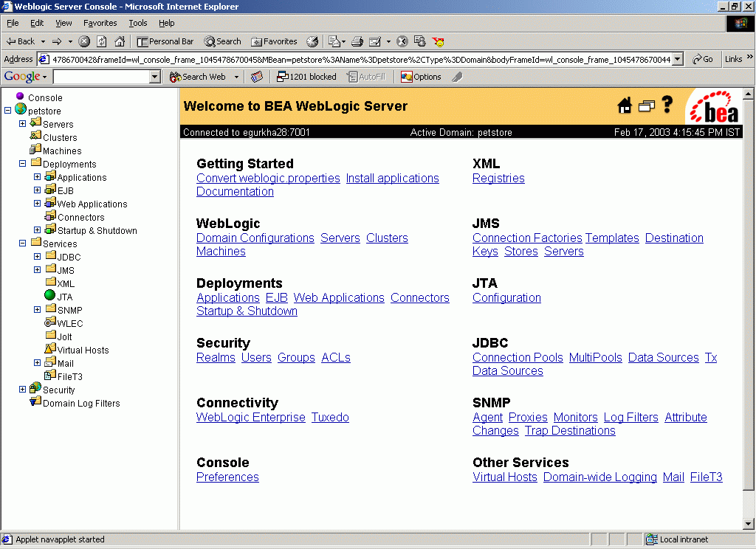Click the 1201 blocked popup counter
Image resolution: width=756 pixels, height=549 pixels.
pos(306,77)
